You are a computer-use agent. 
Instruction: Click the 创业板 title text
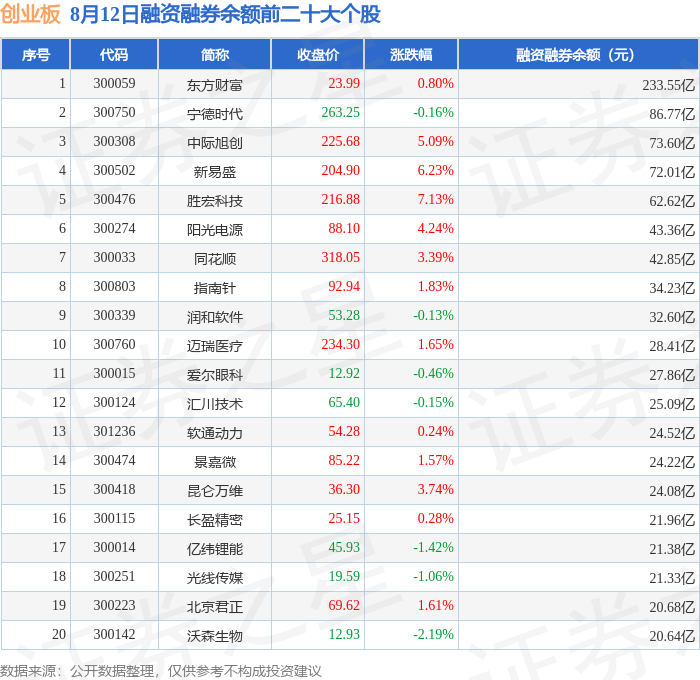click(30, 14)
